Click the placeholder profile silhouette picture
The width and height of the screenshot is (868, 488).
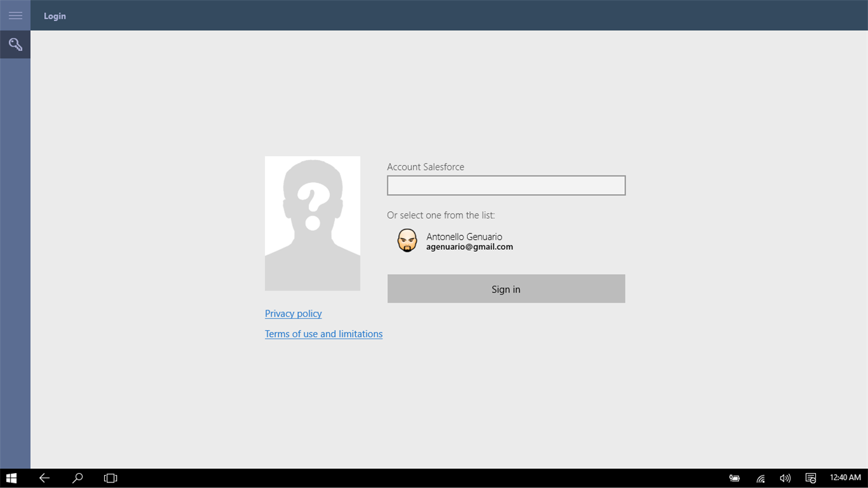click(312, 223)
